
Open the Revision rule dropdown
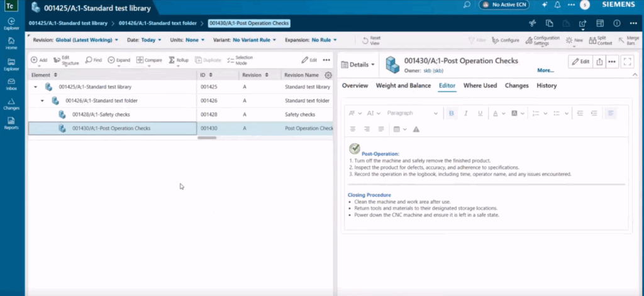[86, 40]
